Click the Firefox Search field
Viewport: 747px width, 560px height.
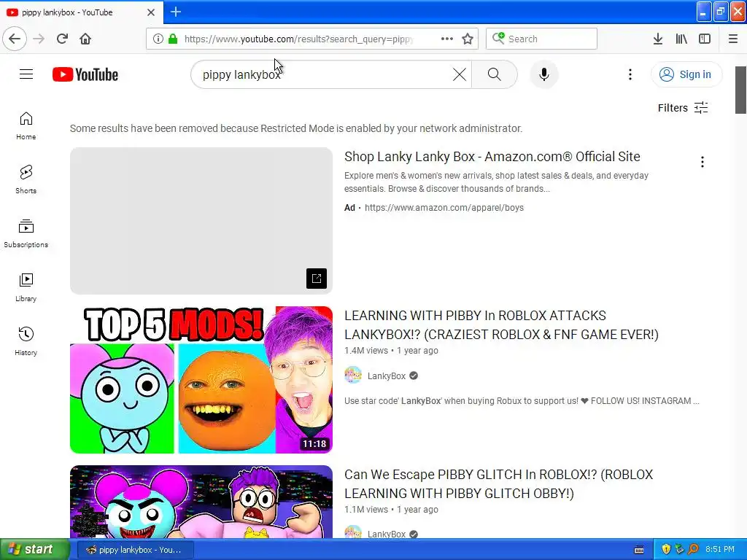click(x=541, y=39)
